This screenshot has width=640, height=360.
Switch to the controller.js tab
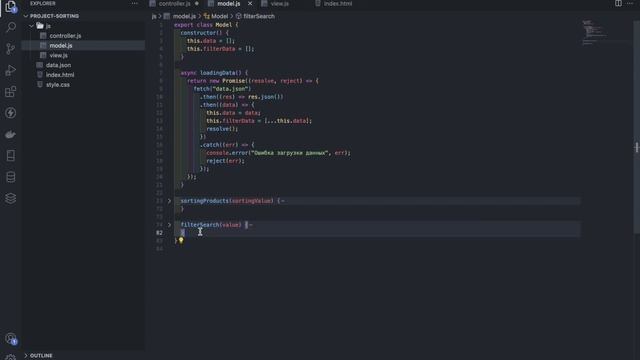[174, 4]
